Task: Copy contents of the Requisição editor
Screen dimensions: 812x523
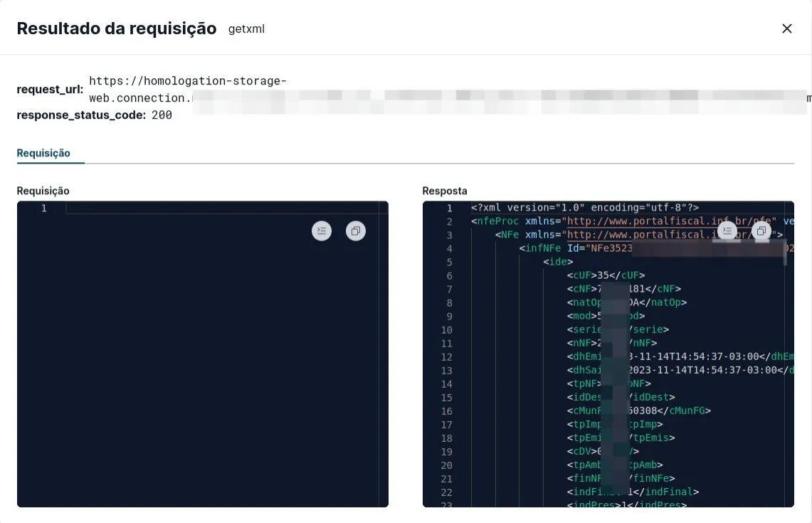Action: coord(356,231)
